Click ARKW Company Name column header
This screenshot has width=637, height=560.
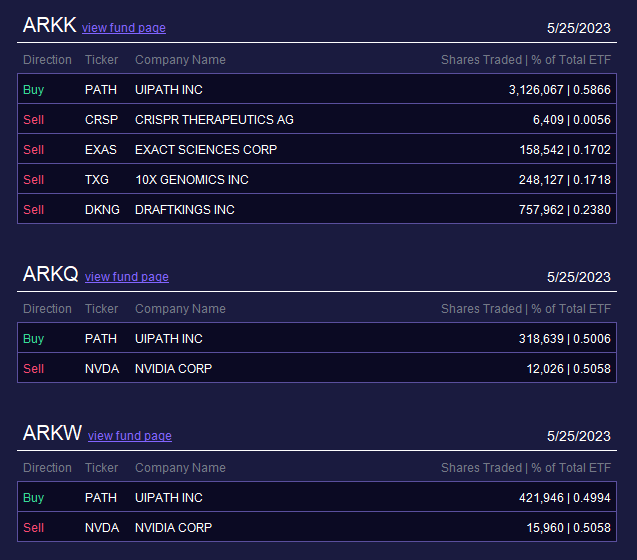click(180, 468)
